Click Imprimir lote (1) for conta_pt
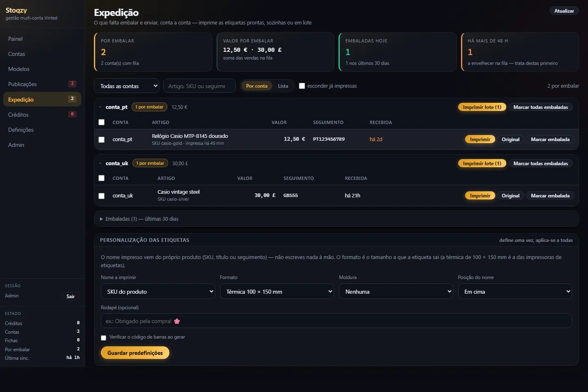Screen dimensions: 588x392 click(x=482, y=107)
